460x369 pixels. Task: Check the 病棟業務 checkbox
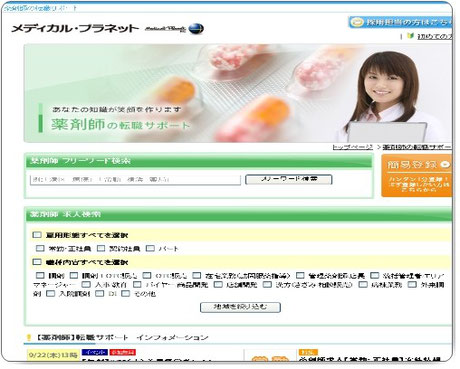point(363,284)
